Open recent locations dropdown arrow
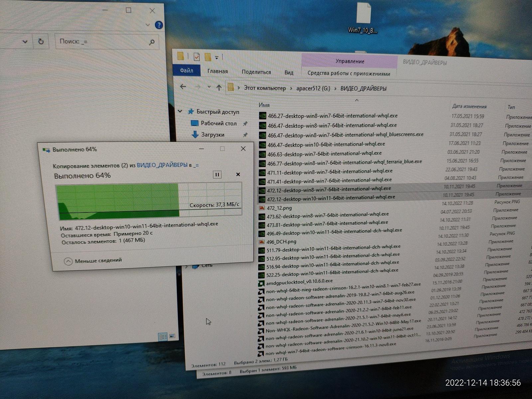This screenshot has width=532, height=399. [209, 87]
